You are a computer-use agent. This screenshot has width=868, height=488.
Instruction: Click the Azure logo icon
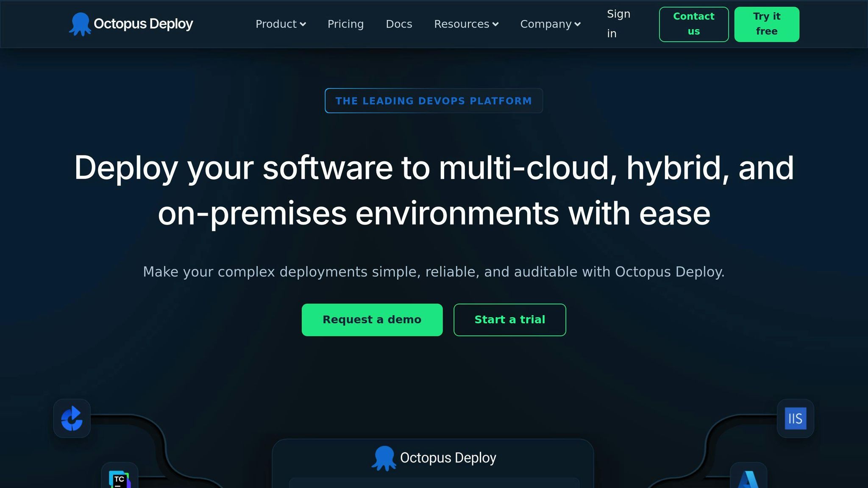(x=748, y=480)
